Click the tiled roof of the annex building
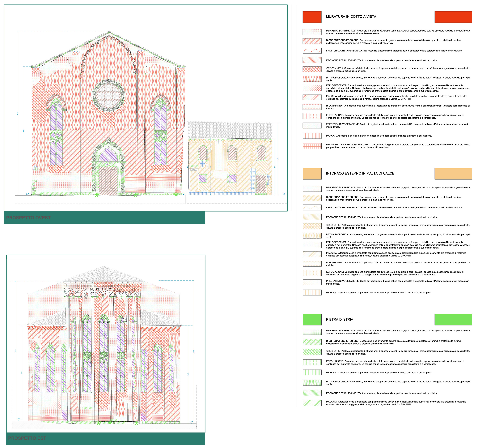Viewport: 478px width, 448px height. coord(230,130)
